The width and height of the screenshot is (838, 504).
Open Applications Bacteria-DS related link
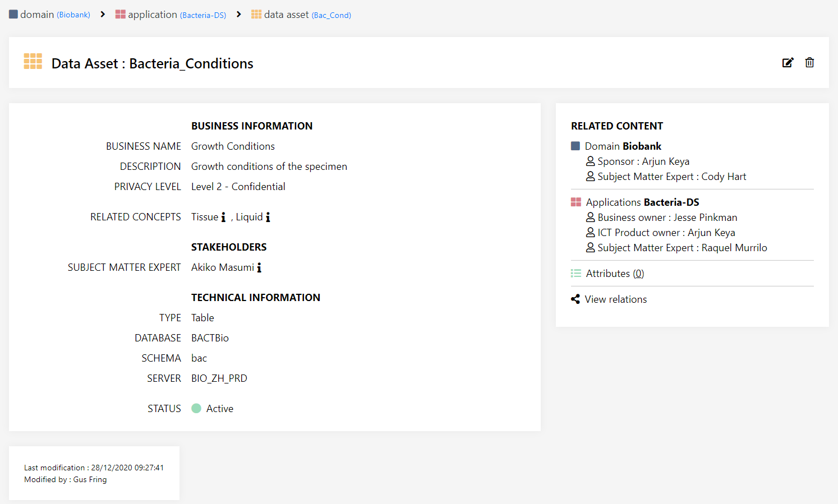(x=642, y=202)
